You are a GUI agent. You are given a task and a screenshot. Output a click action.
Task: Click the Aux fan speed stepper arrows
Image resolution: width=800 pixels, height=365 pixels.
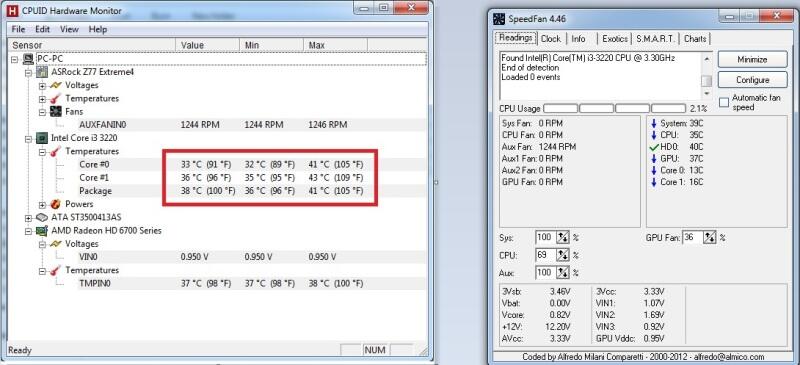point(562,272)
